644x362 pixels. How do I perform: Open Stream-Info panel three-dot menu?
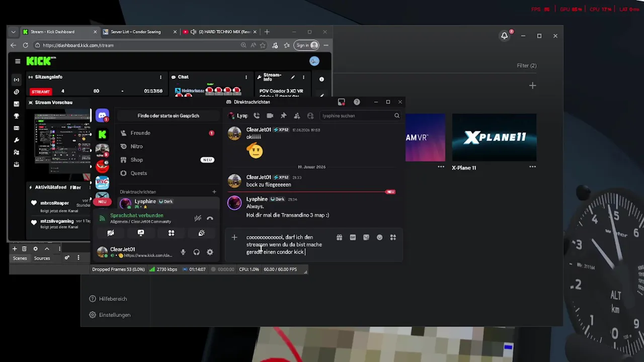coord(303,77)
